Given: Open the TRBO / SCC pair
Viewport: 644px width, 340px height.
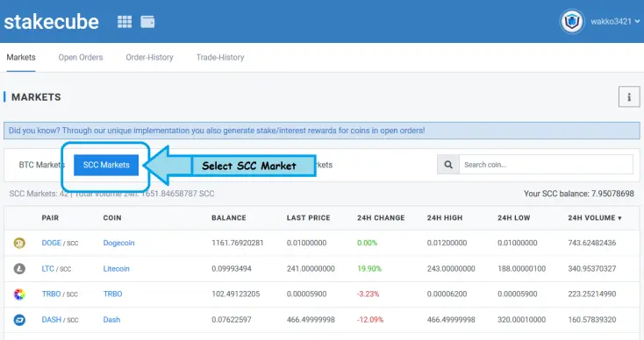Looking at the screenshot, I should (x=60, y=294).
